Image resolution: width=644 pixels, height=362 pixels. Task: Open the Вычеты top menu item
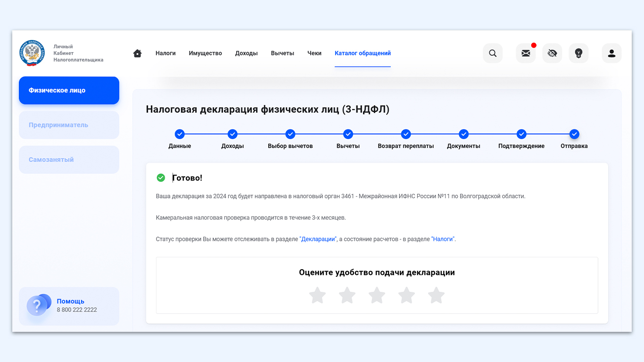tap(282, 53)
